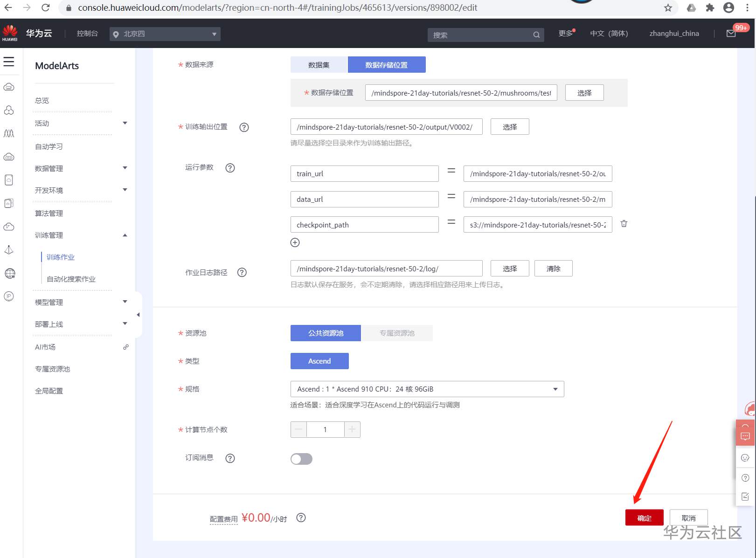
Task: Click the 取消 button
Action: [x=689, y=517]
